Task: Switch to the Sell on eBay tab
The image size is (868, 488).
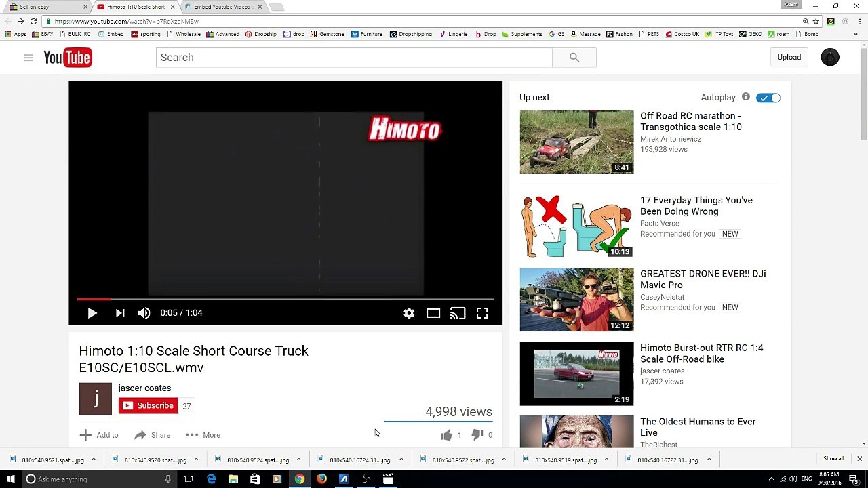Action: coord(45,7)
